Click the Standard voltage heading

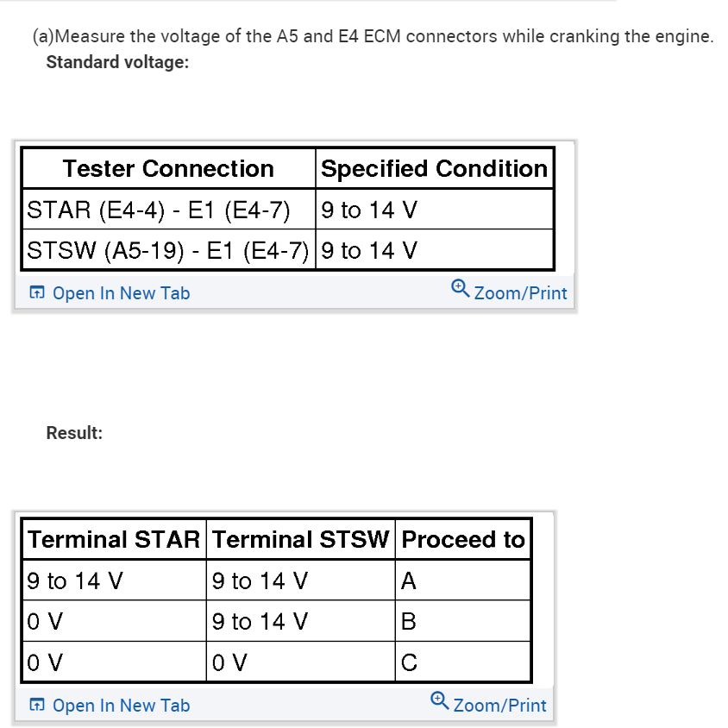117,63
